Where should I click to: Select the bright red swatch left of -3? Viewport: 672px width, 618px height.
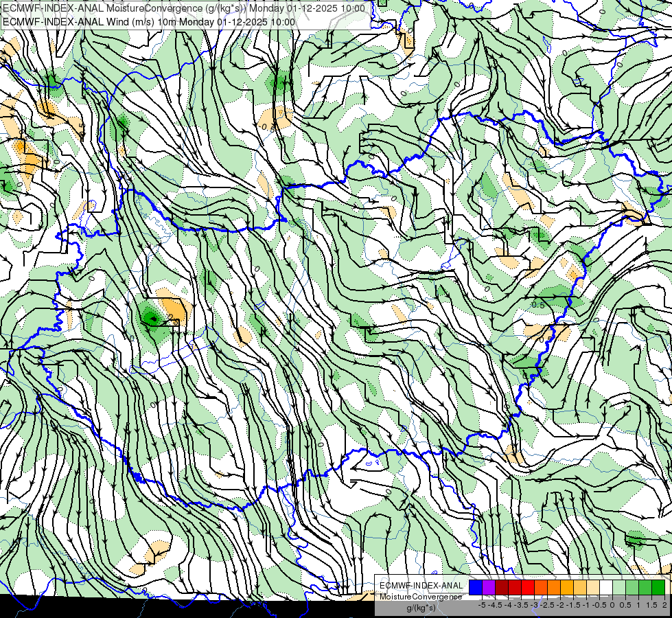pyautogui.click(x=528, y=587)
